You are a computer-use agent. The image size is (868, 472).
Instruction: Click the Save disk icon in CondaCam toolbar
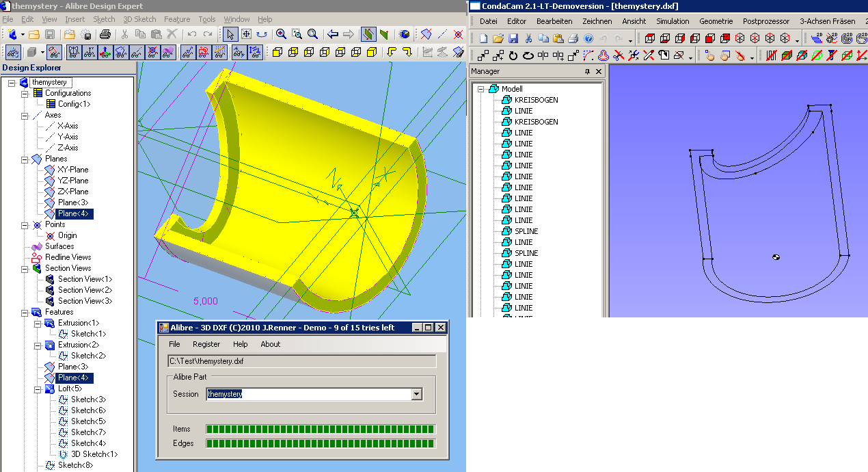click(513, 38)
